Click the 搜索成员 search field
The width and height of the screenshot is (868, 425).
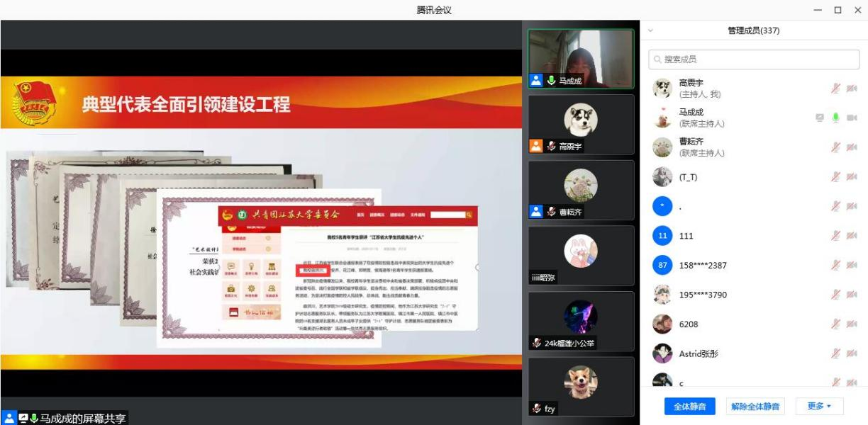(x=754, y=59)
